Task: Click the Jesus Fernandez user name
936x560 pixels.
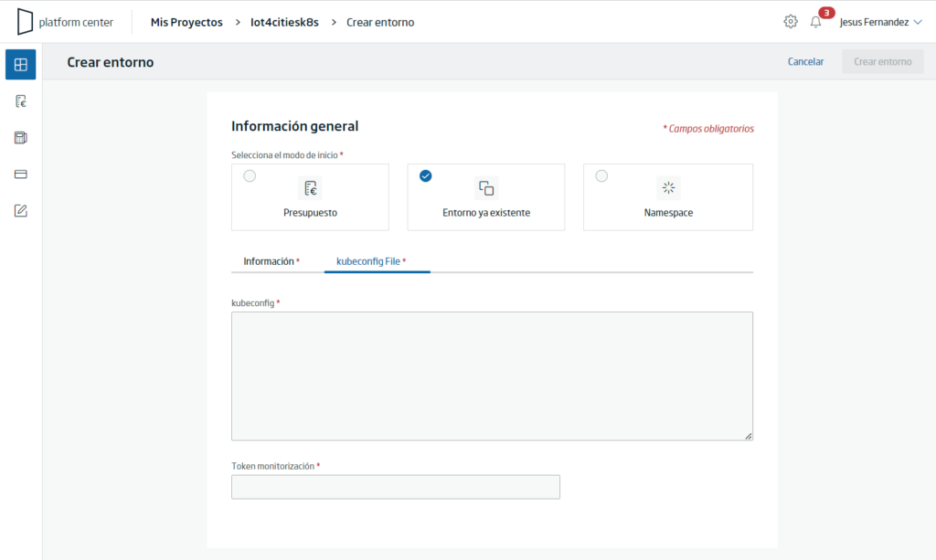Action: click(874, 22)
